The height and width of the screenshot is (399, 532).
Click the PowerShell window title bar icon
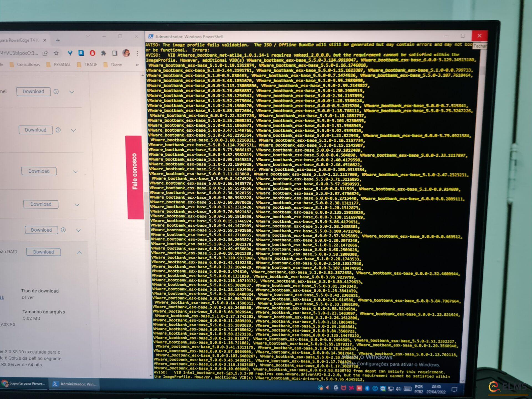click(151, 36)
